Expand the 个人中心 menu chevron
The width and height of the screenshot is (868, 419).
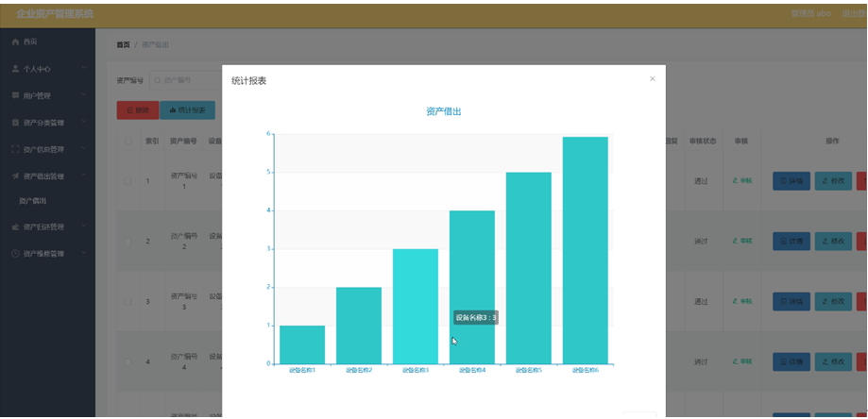(x=84, y=68)
